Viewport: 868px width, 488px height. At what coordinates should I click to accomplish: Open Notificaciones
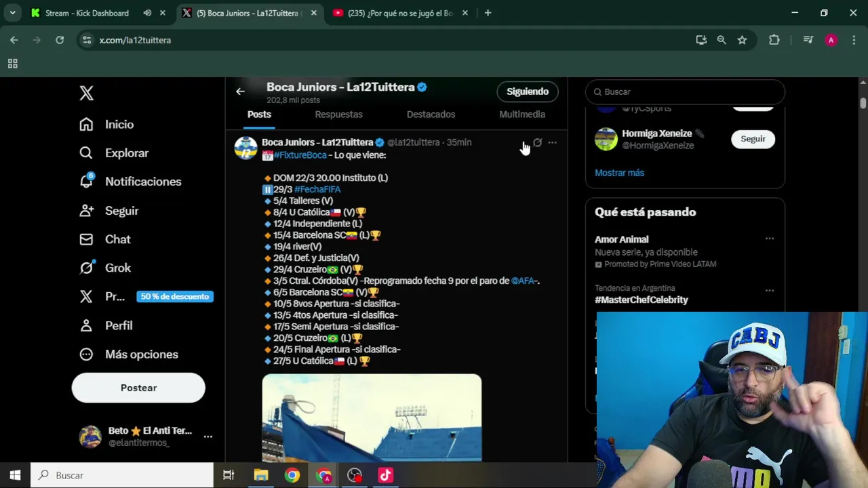click(130, 181)
